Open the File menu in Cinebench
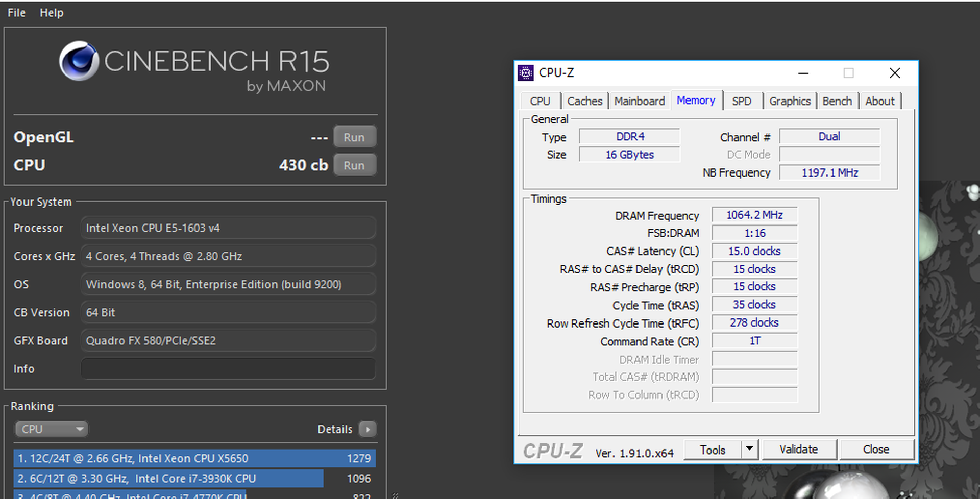The image size is (980, 499). 16,13
